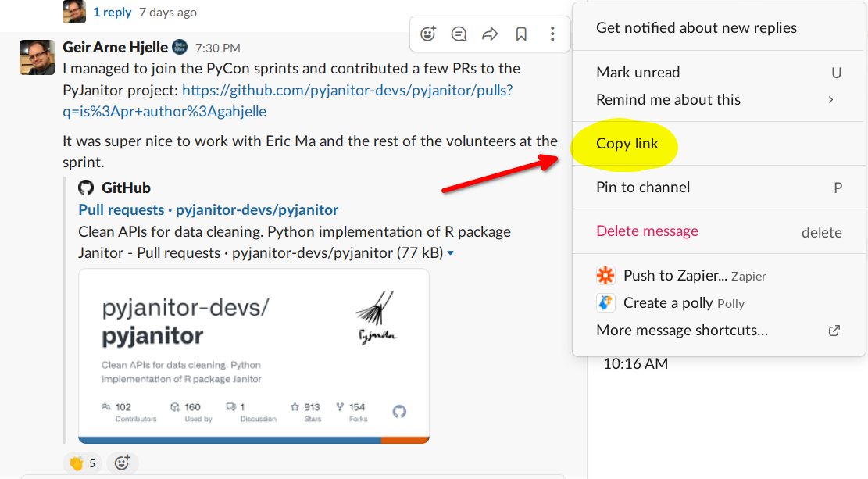Open more actions via the three-dot icon
This screenshot has width=868, height=479.
click(x=552, y=34)
